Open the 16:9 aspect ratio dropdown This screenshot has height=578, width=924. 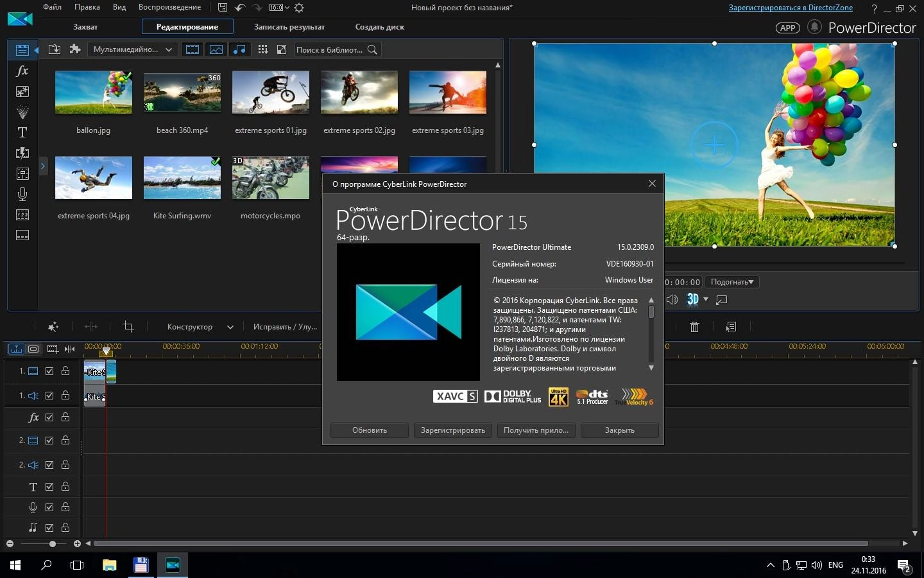pos(278,8)
